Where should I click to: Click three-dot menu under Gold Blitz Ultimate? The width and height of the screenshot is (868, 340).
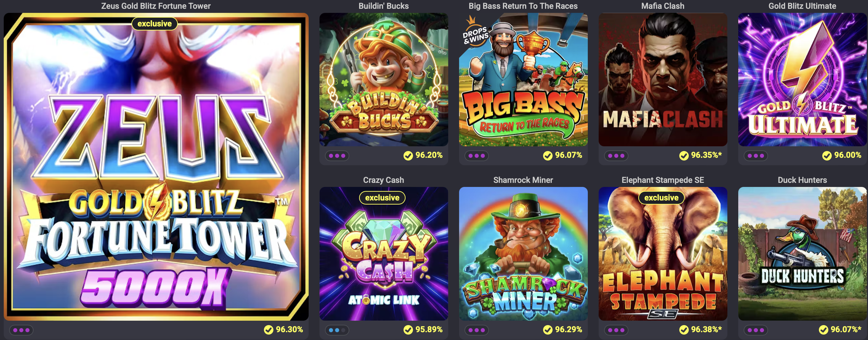click(756, 156)
